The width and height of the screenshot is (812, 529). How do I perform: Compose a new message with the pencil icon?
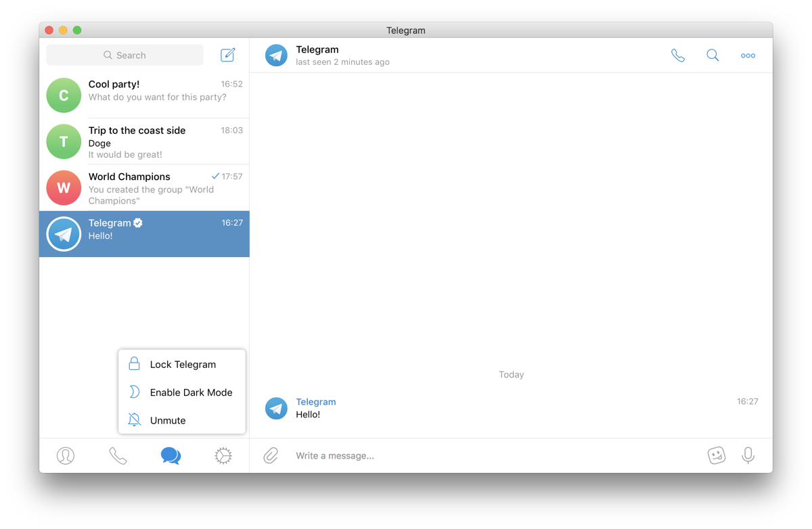(228, 55)
